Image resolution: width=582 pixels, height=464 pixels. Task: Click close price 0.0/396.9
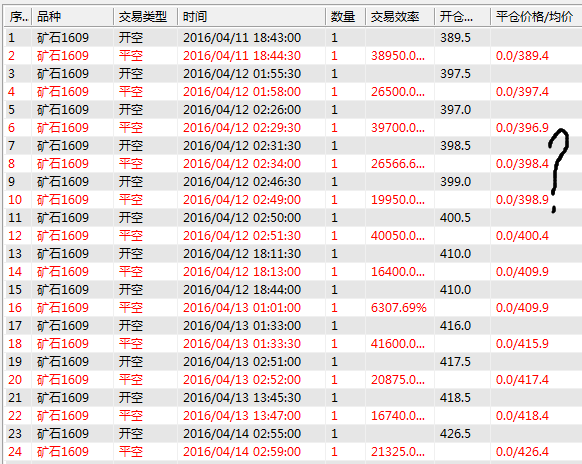tap(522, 128)
